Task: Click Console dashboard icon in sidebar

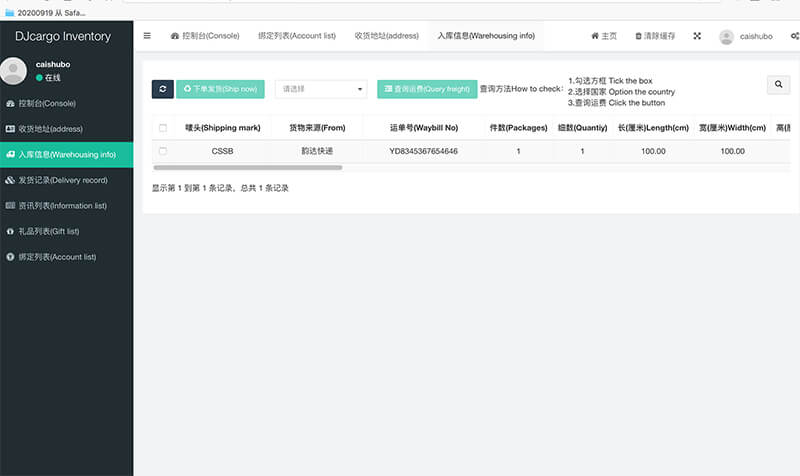Action: click(10, 103)
